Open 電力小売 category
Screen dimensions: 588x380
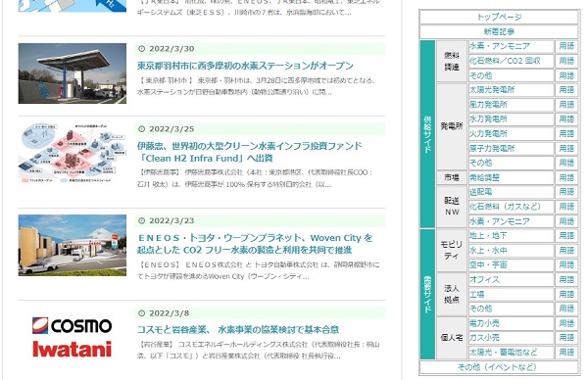click(x=484, y=323)
